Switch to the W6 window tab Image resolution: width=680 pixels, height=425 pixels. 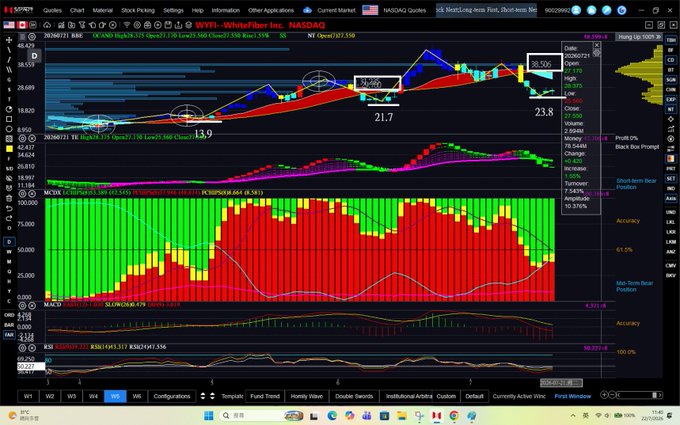coord(137,396)
